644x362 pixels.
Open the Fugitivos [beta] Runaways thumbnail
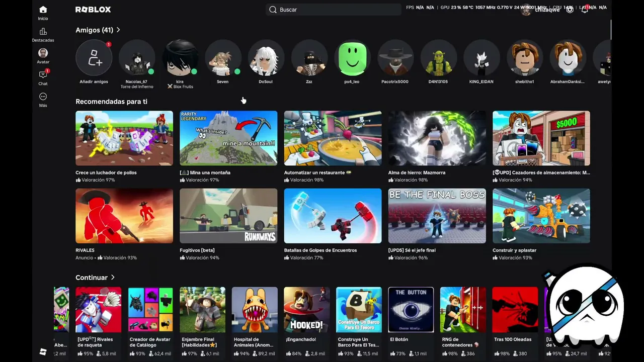[228, 216]
